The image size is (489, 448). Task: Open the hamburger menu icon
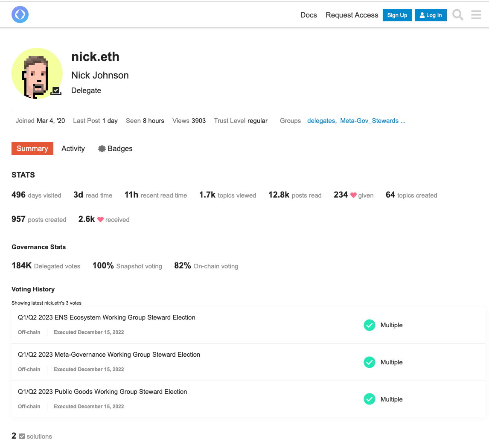[476, 15]
